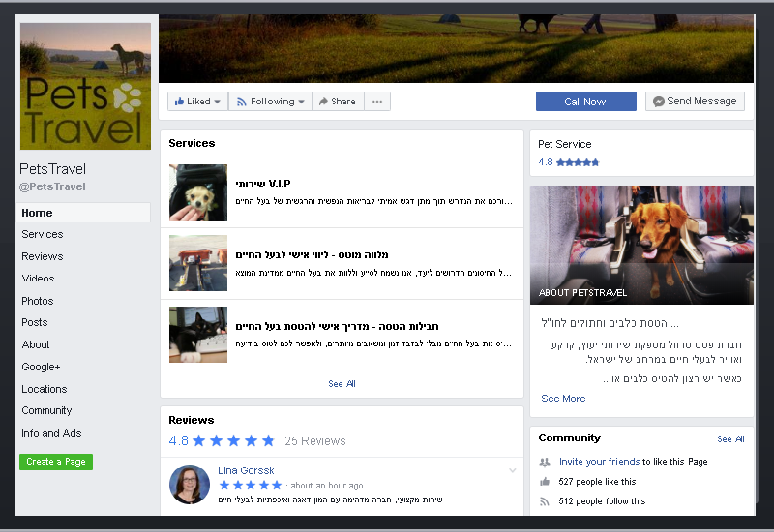
Task: Click the Following RSS feed icon
Action: click(x=241, y=102)
